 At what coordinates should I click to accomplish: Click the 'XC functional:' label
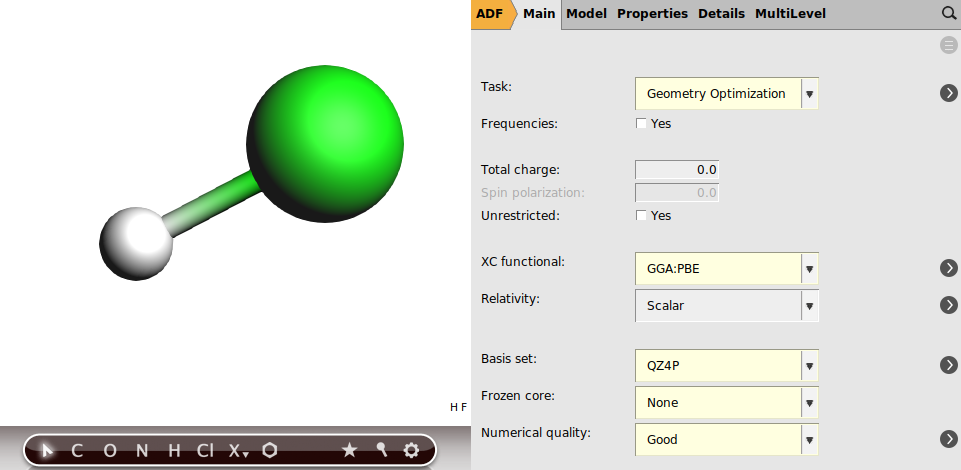click(x=523, y=261)
